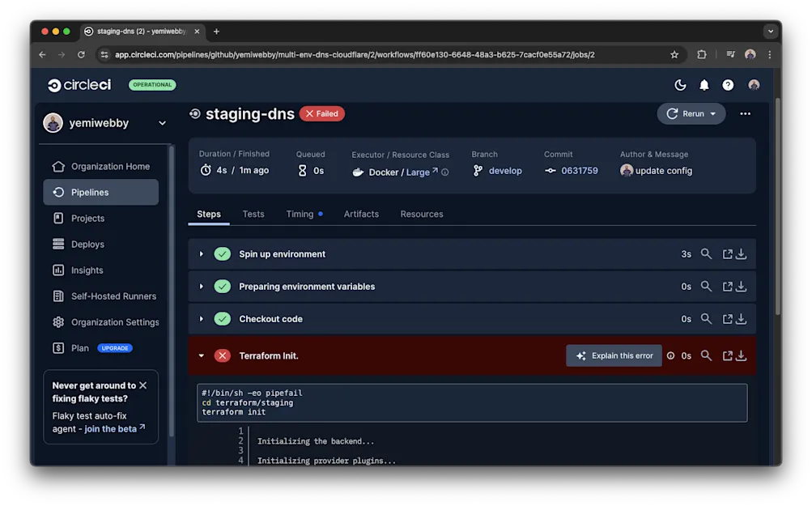This screenshot has width=812, height=506.
Task: Open the Artifacts tab
Action: tap(360, 214)
